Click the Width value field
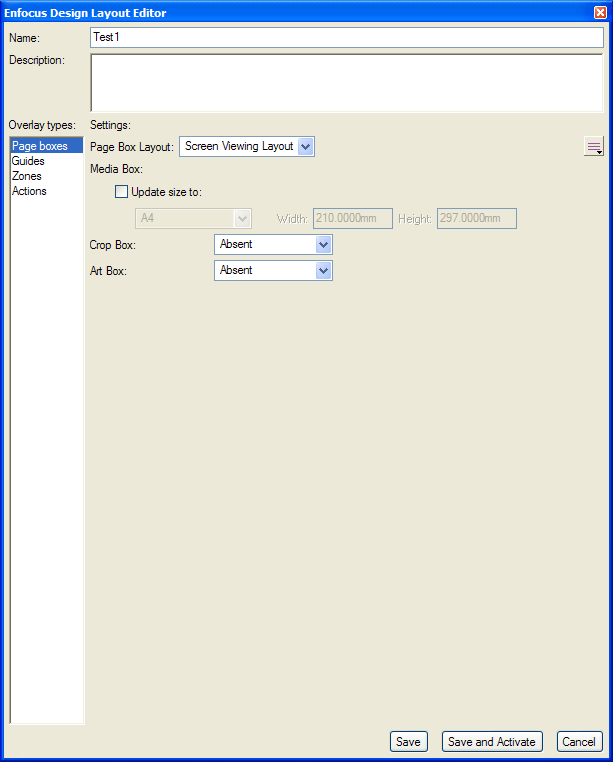This screenshot has height=762, width=613. tap(353, 218)
